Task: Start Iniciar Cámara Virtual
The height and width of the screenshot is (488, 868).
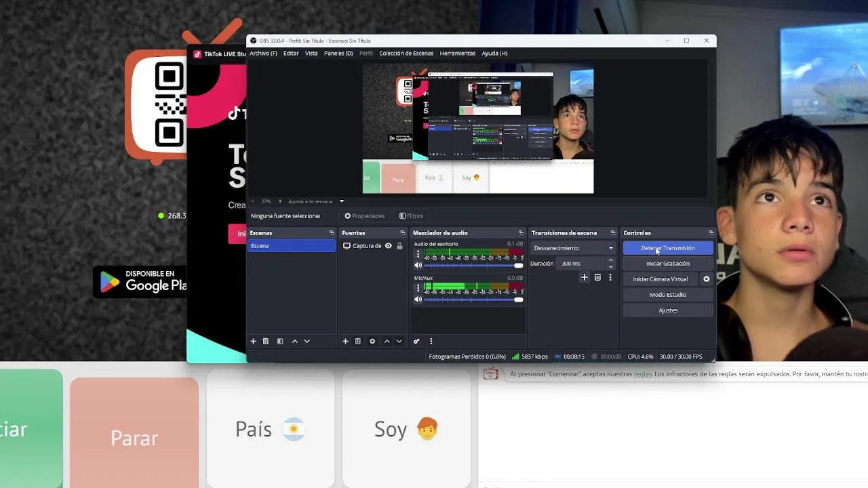Action: point(660,279)
